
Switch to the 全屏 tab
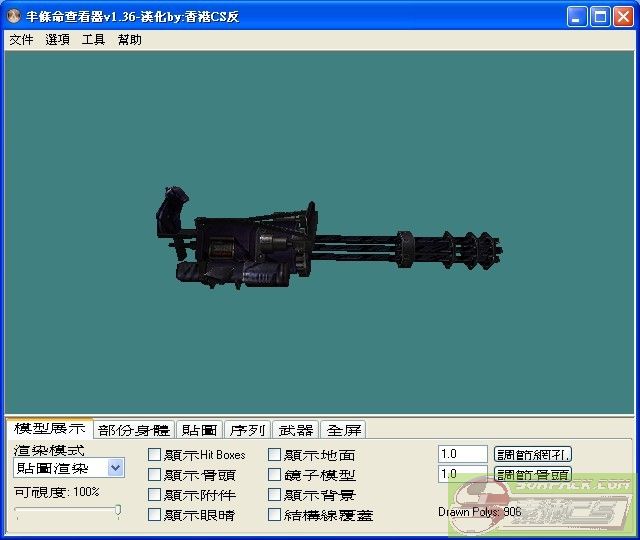[344, 430]
